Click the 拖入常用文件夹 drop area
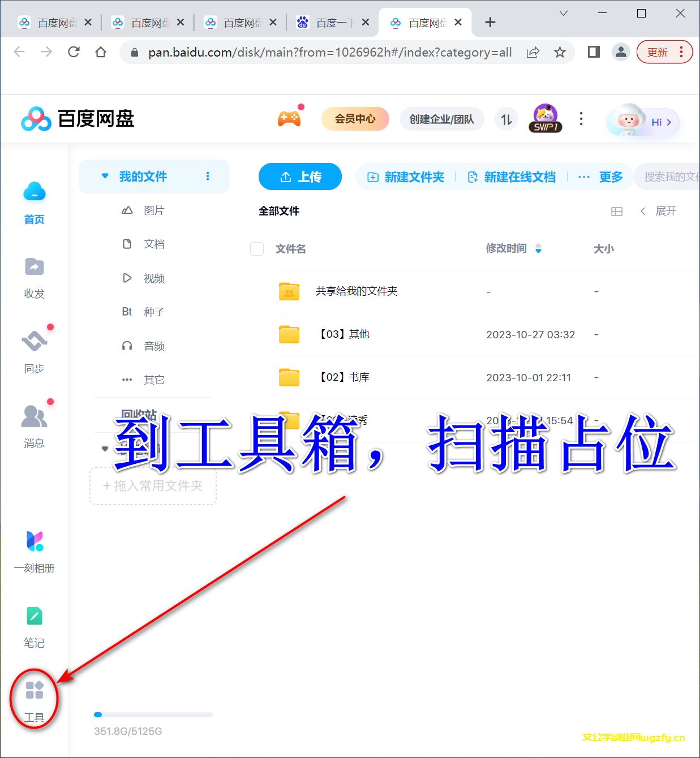The image size is (700, 758). (153, 486)
